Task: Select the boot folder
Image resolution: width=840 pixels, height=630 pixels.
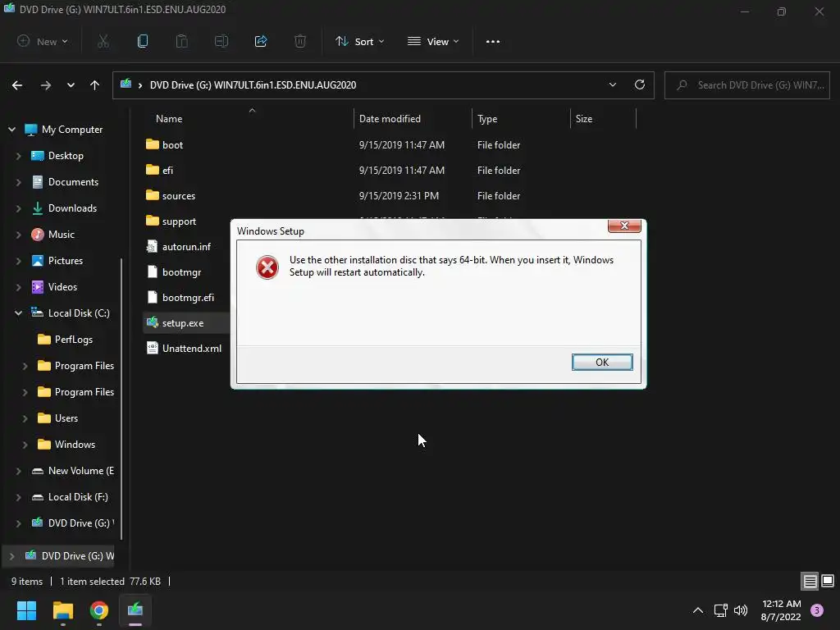Action: tap(172, 144)
